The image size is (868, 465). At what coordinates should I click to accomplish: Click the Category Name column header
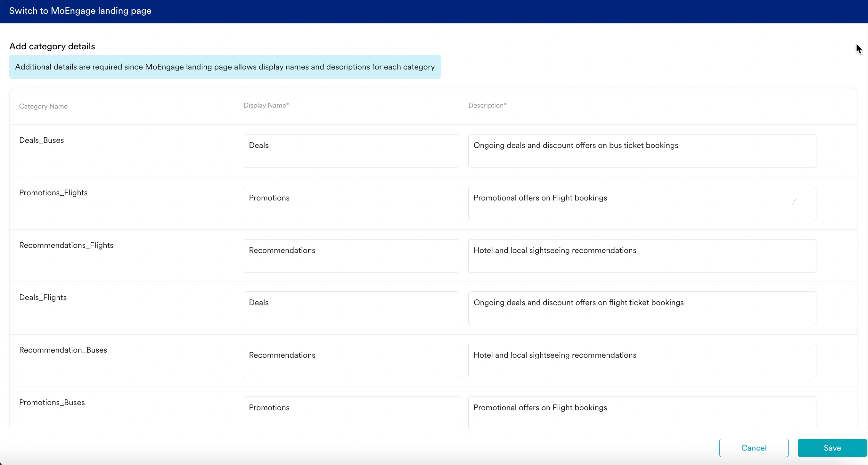[43, 106]
